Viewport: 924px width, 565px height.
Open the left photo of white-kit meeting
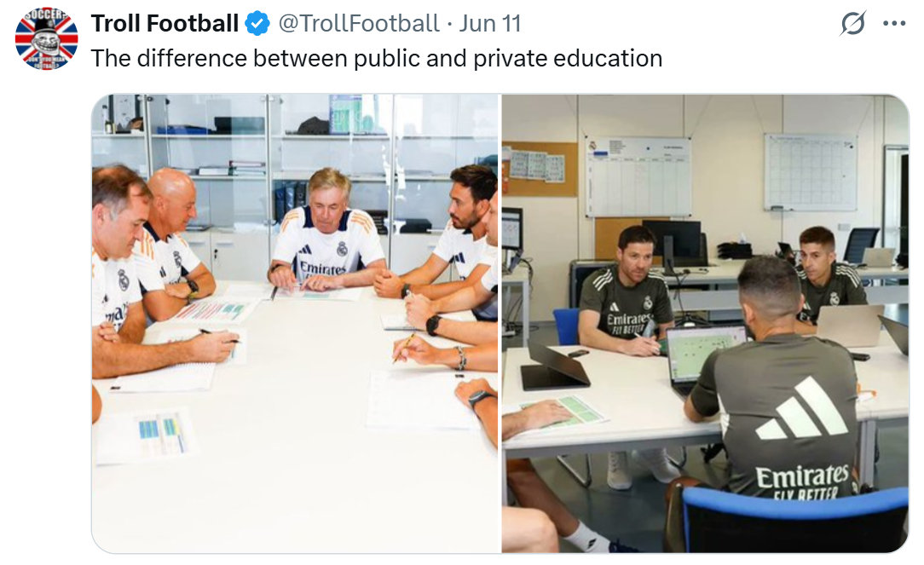295,324
